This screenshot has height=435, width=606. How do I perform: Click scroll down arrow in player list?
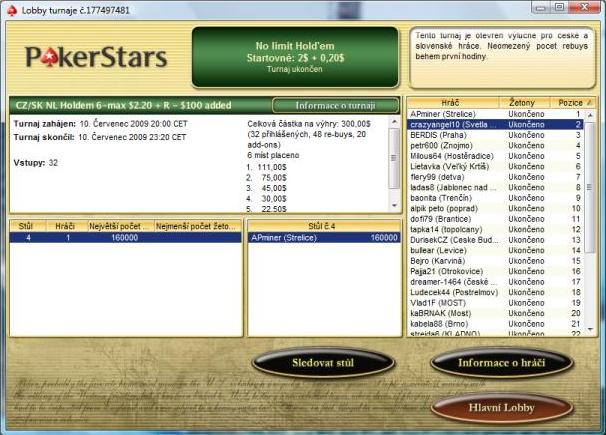click(x=590, y=330)
